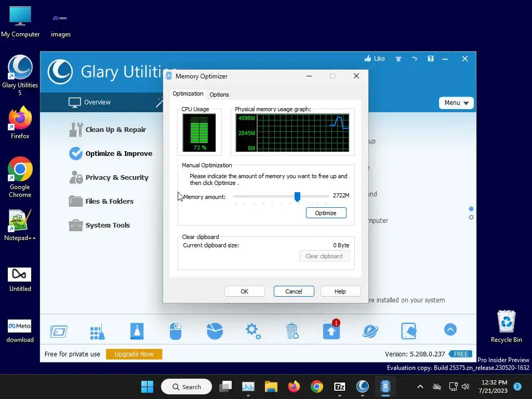532x399 pixels.
Task: Open notification center badge
Action: [517, 387]
